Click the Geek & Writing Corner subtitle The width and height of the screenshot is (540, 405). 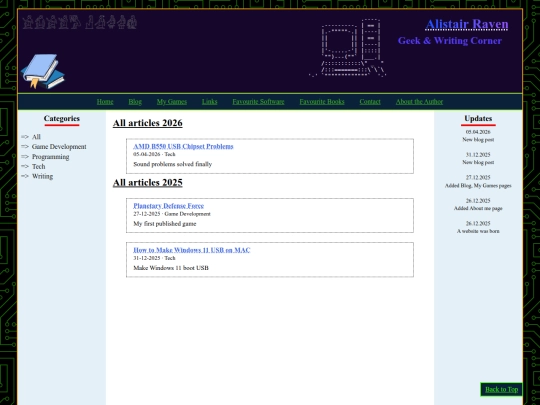pyautogui.click(x=449, y=41)
